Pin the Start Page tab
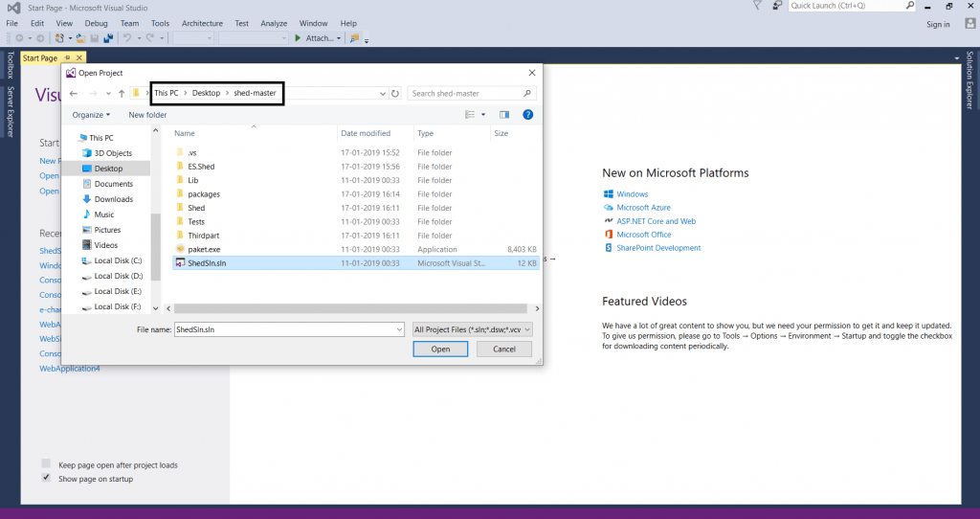Image resolution: width=980 pixels, height=519 pixels. (x=68, y=57)
